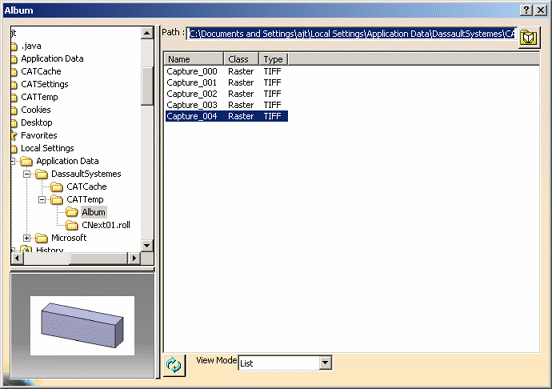Screen dimensions: 552x389
Task: Click the Favorites star folder icon
Action: (14, 136)
